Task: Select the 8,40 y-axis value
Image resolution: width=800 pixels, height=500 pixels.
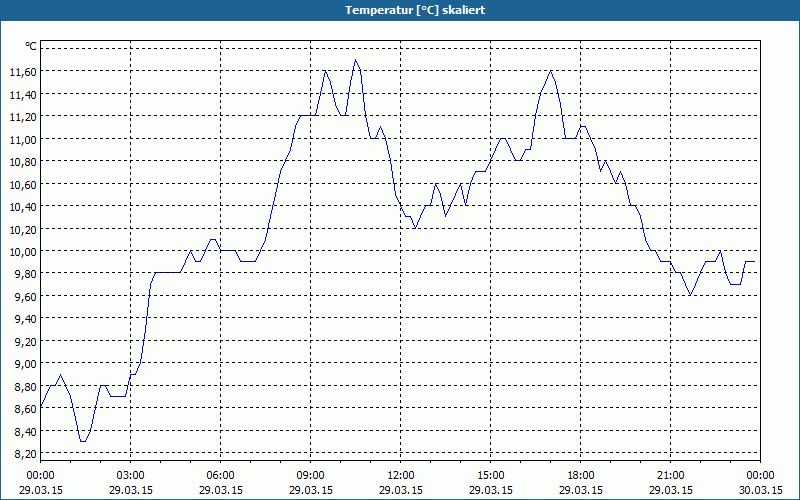Action: (25, 431)
